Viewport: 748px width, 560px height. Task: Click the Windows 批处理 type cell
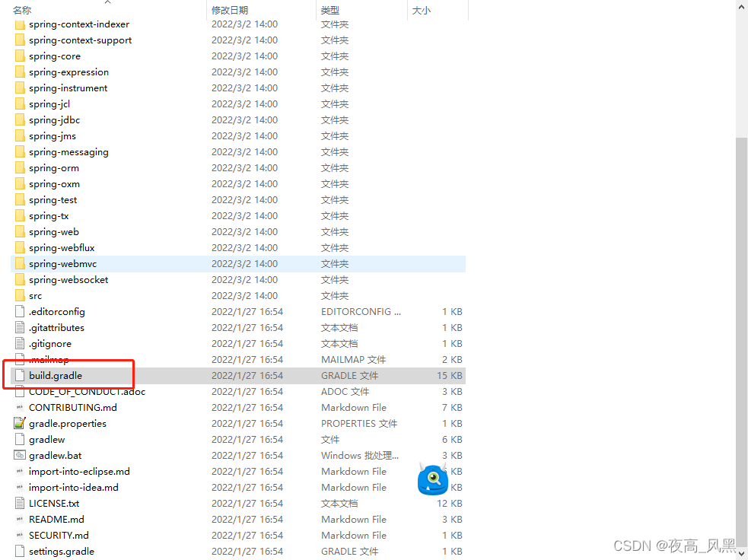[x=360, y=456]
